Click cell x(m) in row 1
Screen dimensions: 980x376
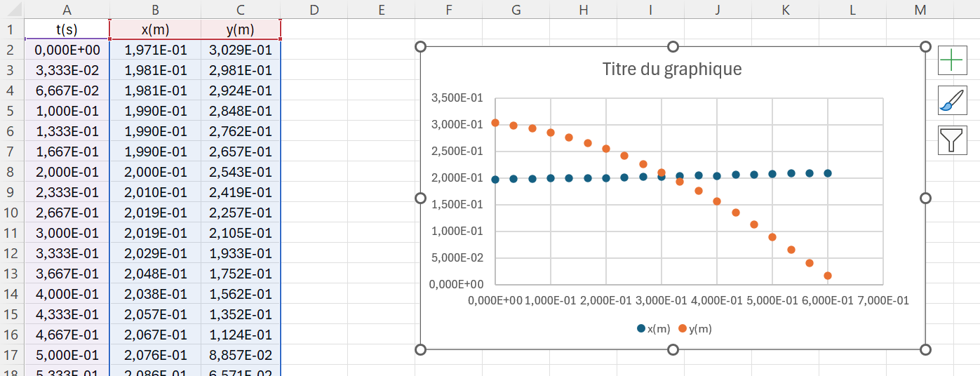(x=155, y=29)
